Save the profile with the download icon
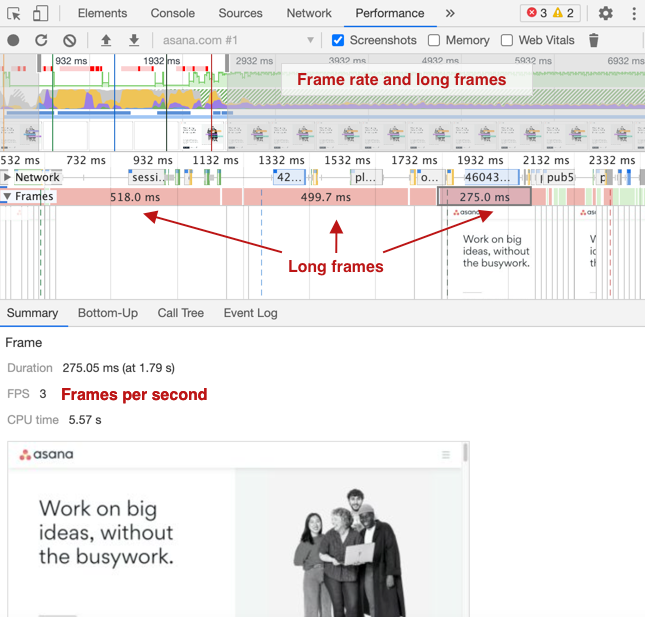 (134, 40)
